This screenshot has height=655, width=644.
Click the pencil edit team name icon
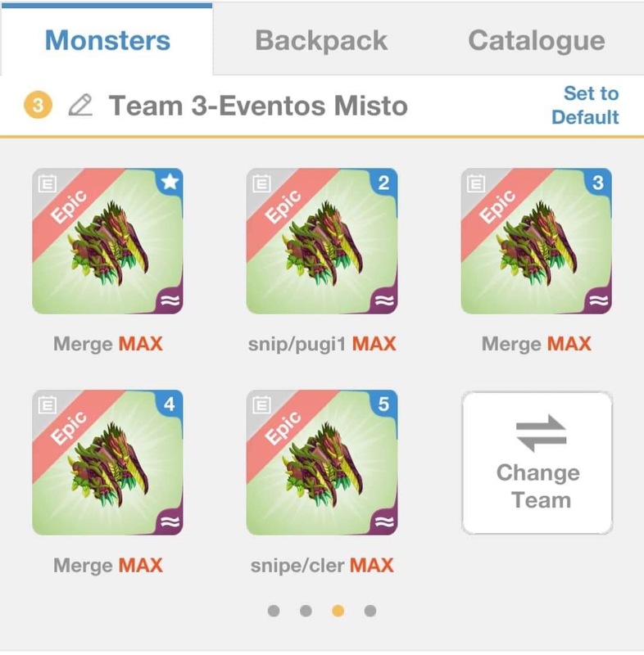(x=80, y=106)
